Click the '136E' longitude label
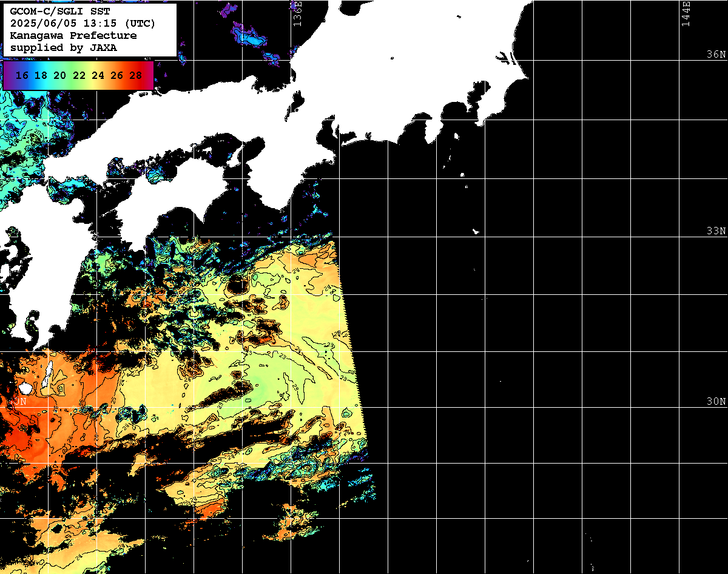The image size is (728, 574). point(297,13)
